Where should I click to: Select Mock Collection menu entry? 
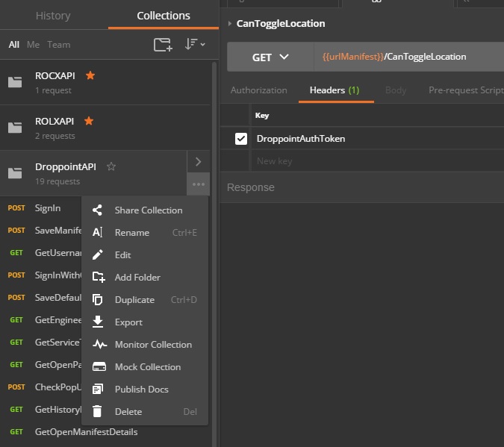click(x=145, y=367)
